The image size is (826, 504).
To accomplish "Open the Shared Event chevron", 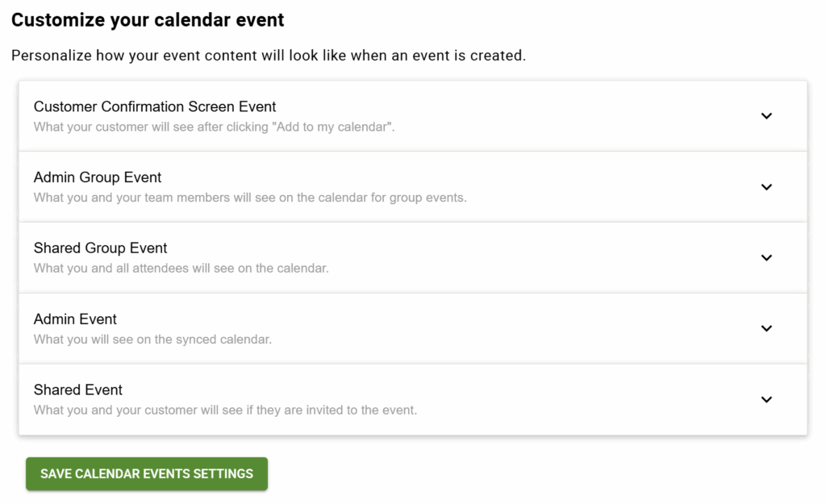I will click(766, 399).
